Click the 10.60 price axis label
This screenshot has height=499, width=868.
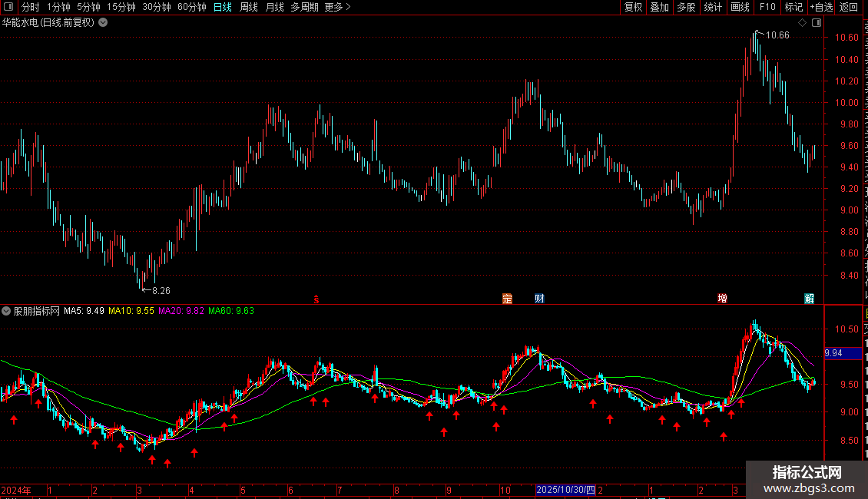click(847, 38)
